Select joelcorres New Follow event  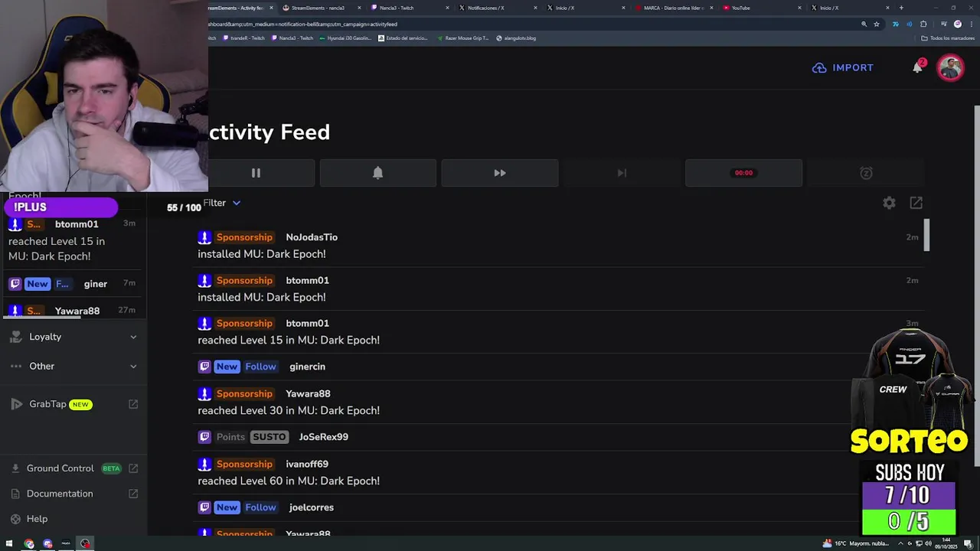558,507
